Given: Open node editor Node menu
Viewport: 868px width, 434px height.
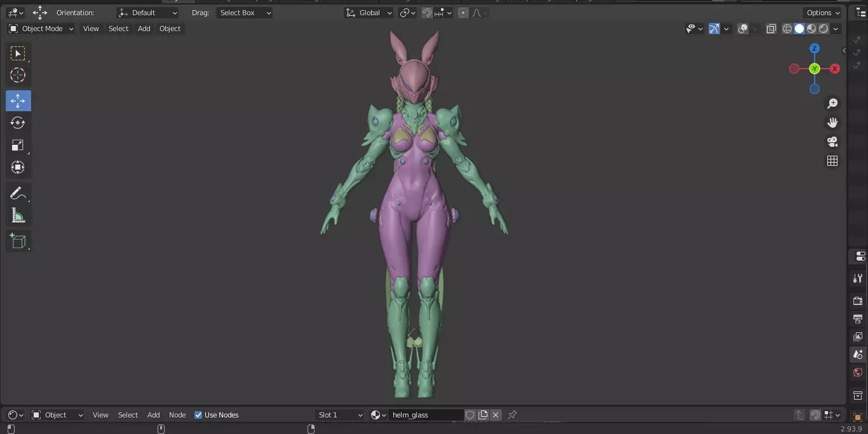Looking at the screenshot, I should point(177,415).
